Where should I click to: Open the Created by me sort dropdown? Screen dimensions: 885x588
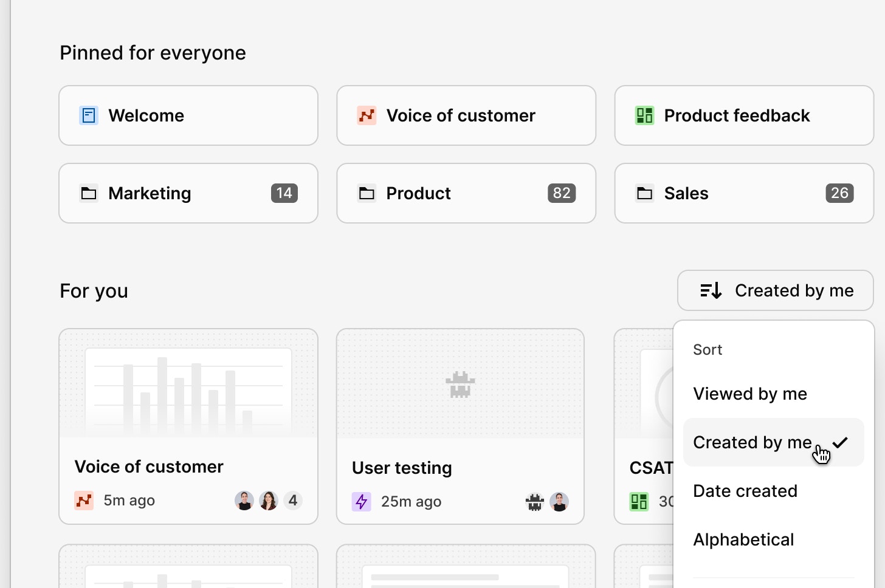775,290
